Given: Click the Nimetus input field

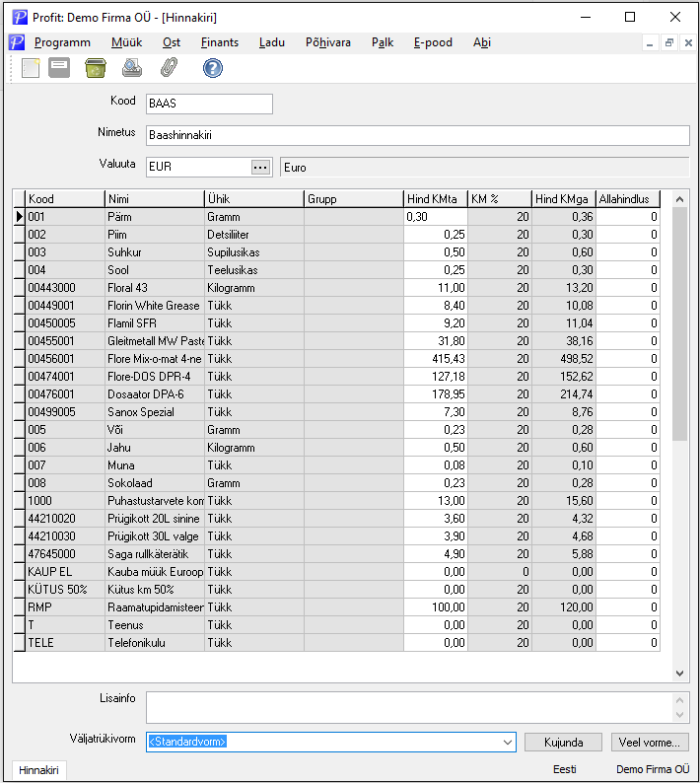Looking at the screenshot, I should 418,135.
